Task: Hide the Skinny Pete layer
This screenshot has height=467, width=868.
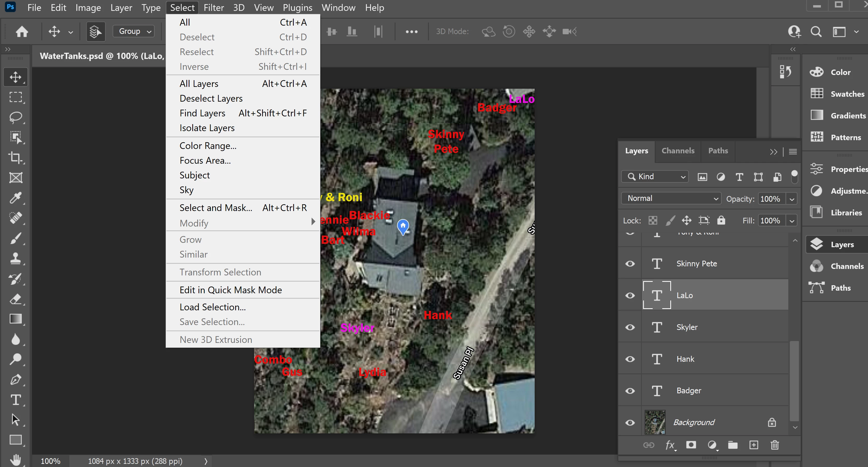Action: click(630, 264)
